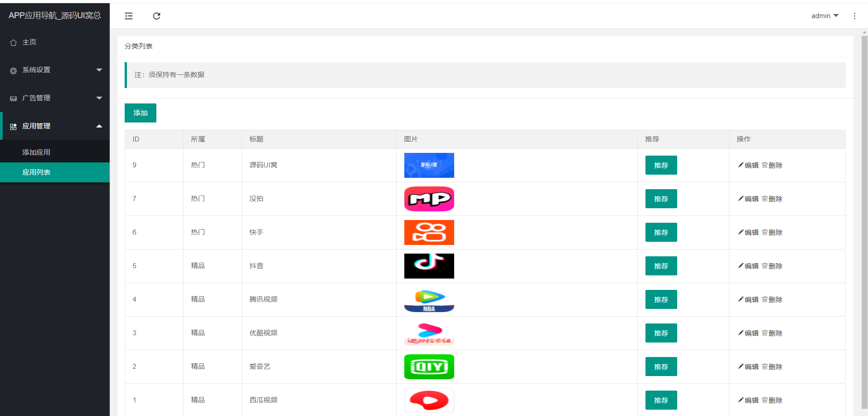Click the home icon beside 主页
This screenshot has width=868, height=416.
(x=14, y=43)
